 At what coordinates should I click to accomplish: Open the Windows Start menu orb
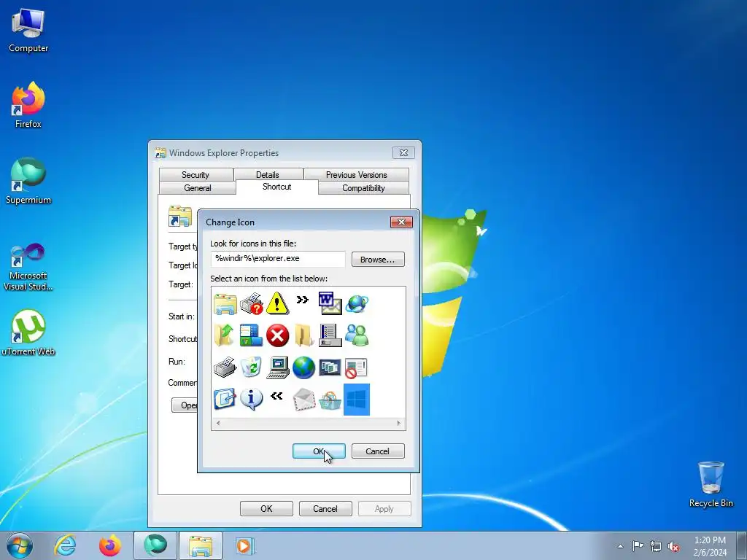pos(20,545)
